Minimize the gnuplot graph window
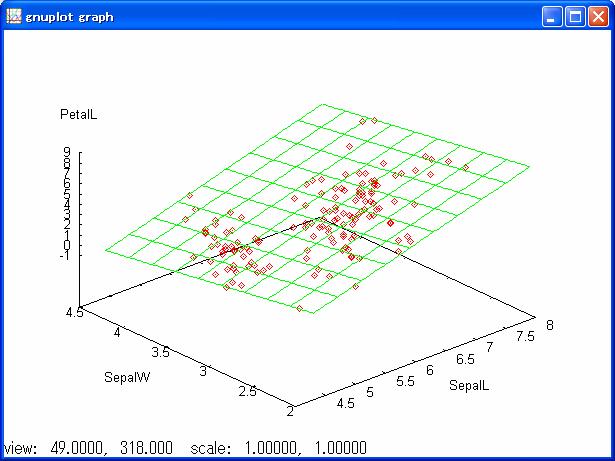This screenshot has width=615, height=461. [553, 16]
